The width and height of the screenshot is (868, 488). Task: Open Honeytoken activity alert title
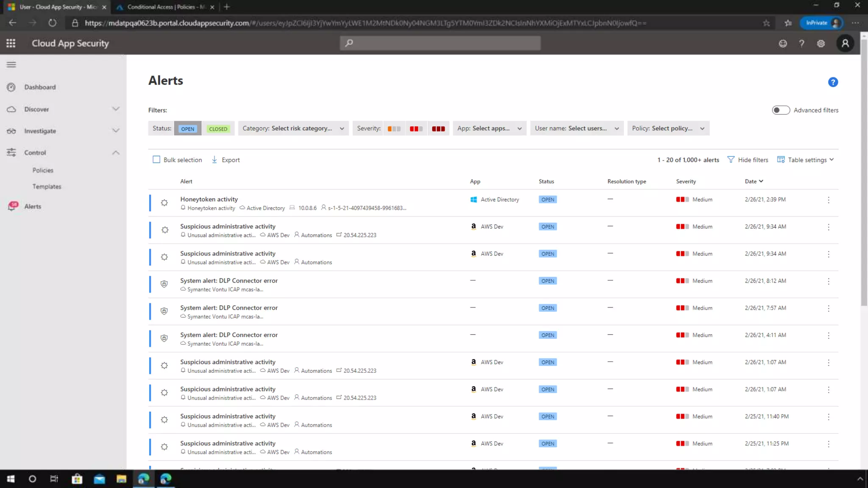click(209, 199)
